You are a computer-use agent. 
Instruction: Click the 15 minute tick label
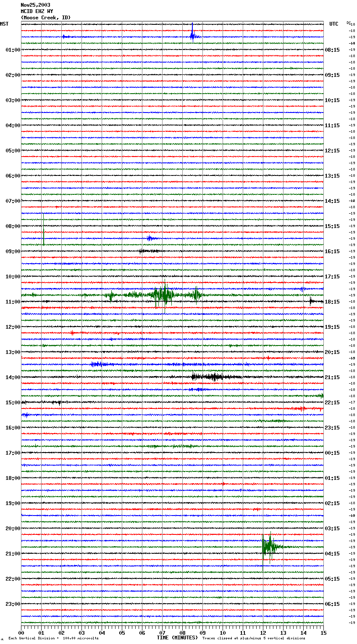point(323,633)
